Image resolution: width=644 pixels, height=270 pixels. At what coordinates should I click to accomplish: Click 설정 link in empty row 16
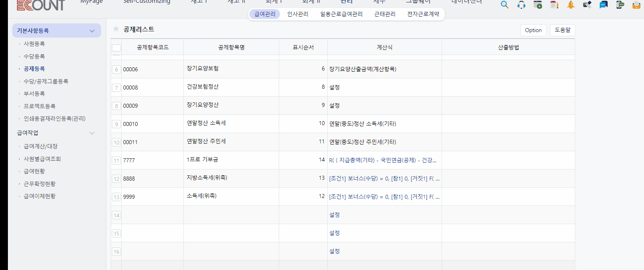pos(334,251)
